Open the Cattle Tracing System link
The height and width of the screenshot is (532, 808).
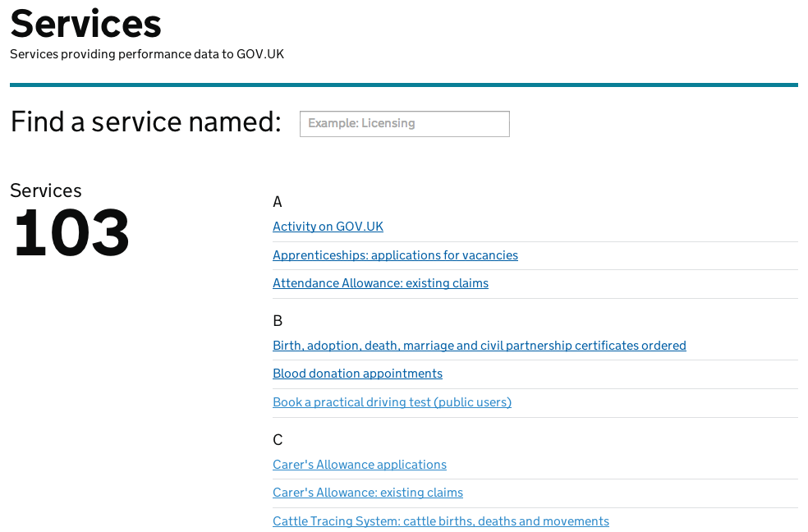[441, 521]
